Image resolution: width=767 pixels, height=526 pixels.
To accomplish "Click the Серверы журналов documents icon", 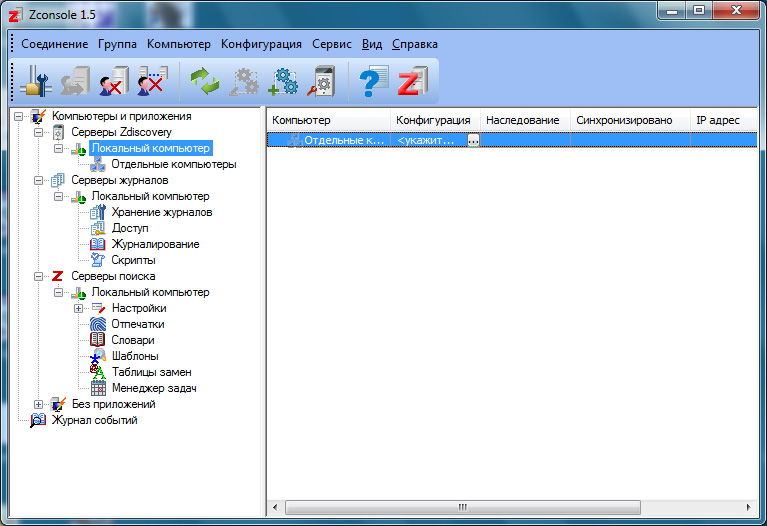I will [58, 180].
